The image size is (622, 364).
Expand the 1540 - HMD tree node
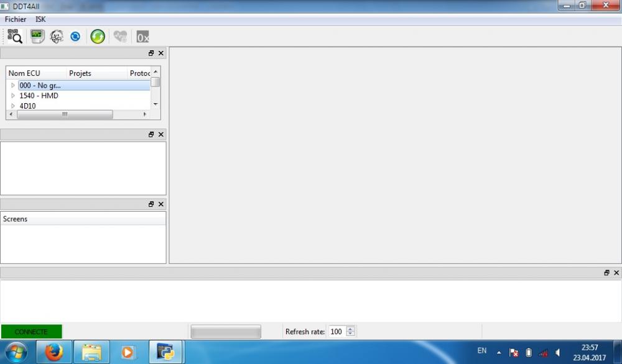[x=12, y=96]
